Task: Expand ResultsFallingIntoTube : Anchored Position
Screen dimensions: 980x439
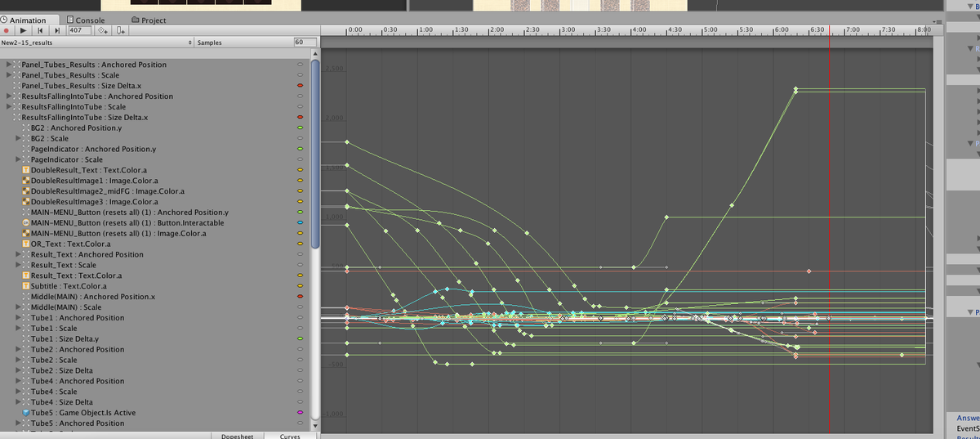Action: point(8,96)
